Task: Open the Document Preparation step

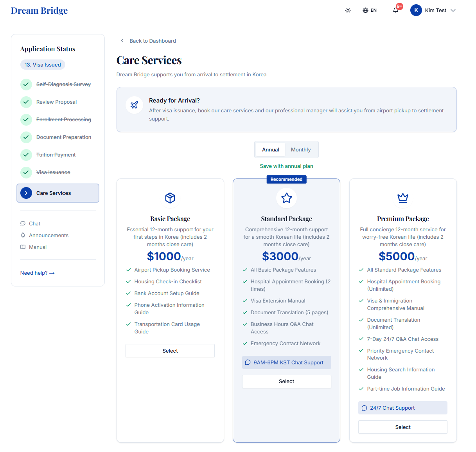Action: tap(64, 137)
